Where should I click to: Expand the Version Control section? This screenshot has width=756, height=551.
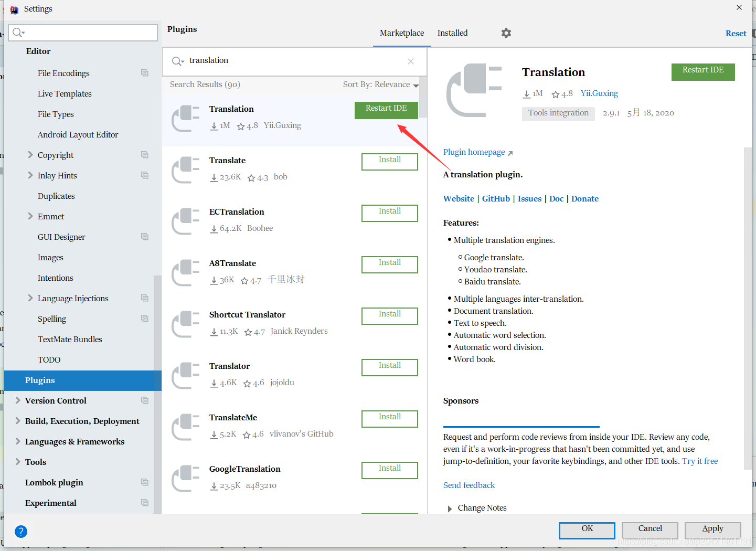coord(18,400)
